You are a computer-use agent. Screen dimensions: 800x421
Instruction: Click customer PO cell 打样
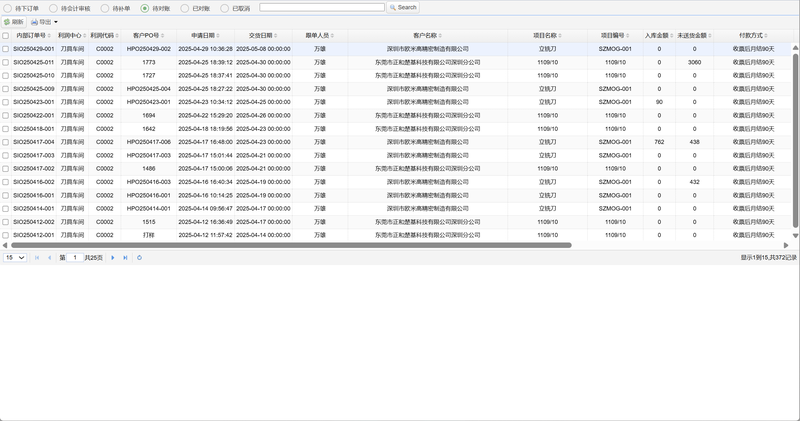point(148,235)
